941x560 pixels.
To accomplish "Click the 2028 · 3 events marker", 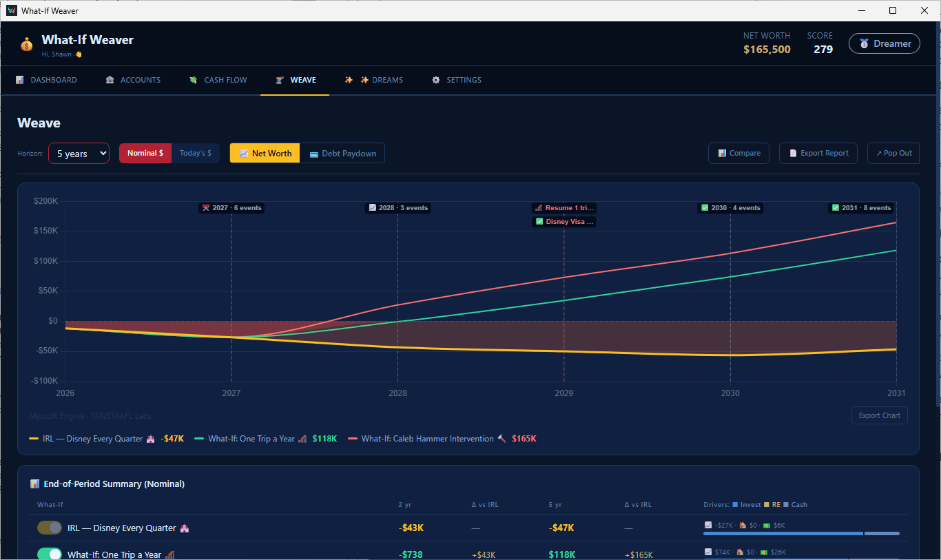I will [398, 208].
